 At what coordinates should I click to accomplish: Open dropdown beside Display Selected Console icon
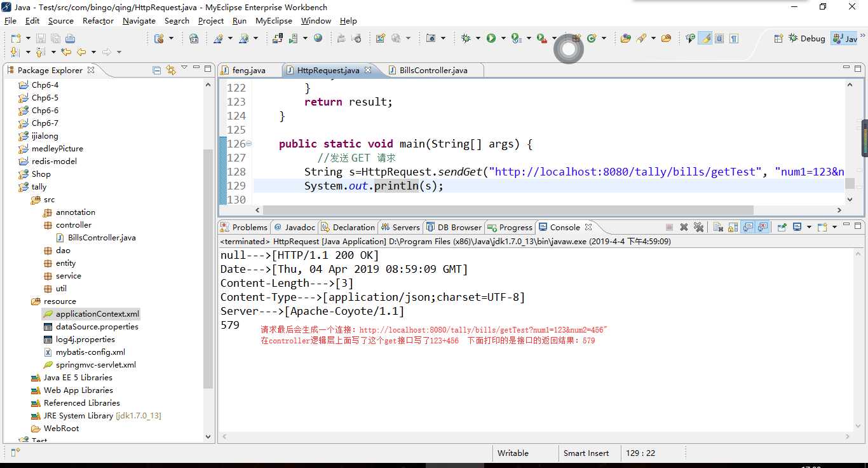coord(808,227)
